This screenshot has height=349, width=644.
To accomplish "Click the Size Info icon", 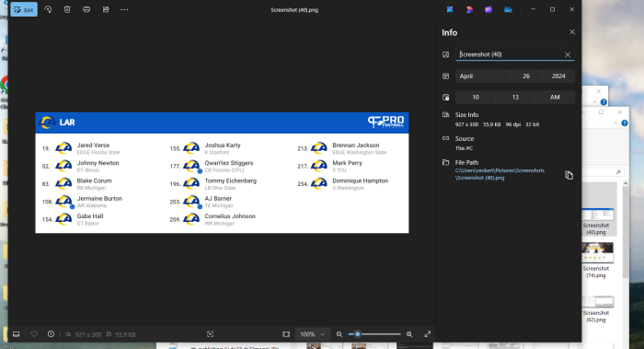I will [445, 115].
